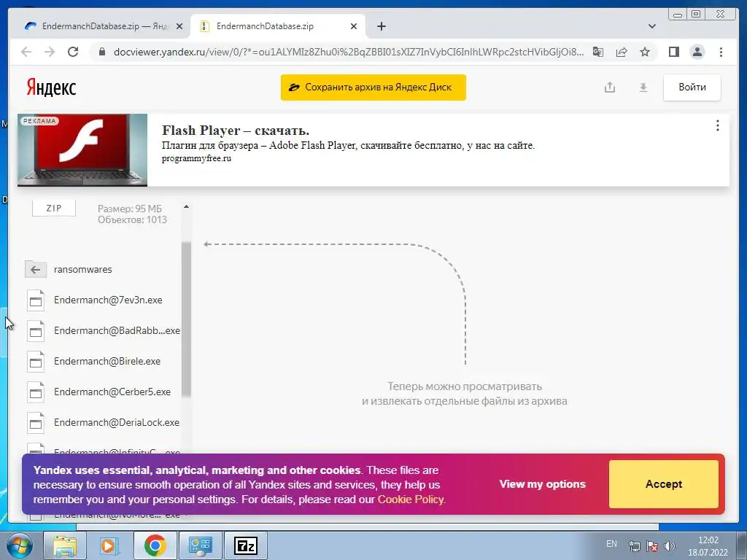Open Flash Player – скачать ad headline
Image resolution: width=747 pixels, height=560 pixels.
pyautogui.click(x=236, y=130)
